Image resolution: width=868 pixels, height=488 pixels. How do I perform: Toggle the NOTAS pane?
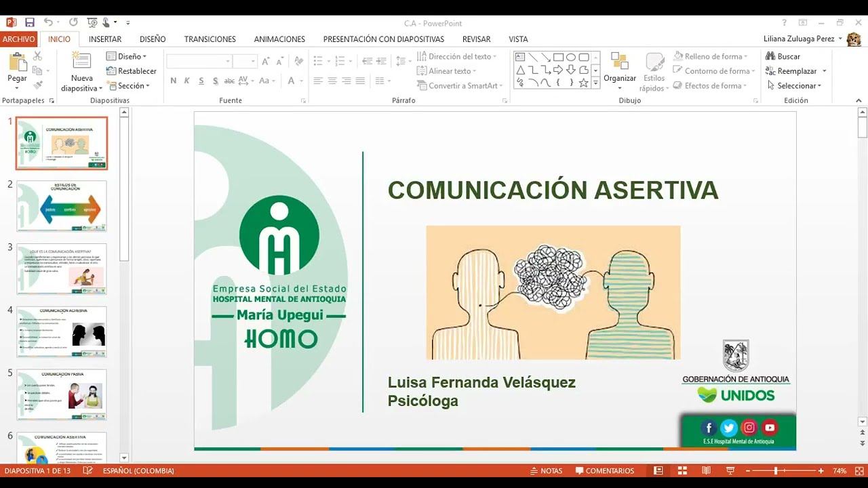tap(546, 470)
